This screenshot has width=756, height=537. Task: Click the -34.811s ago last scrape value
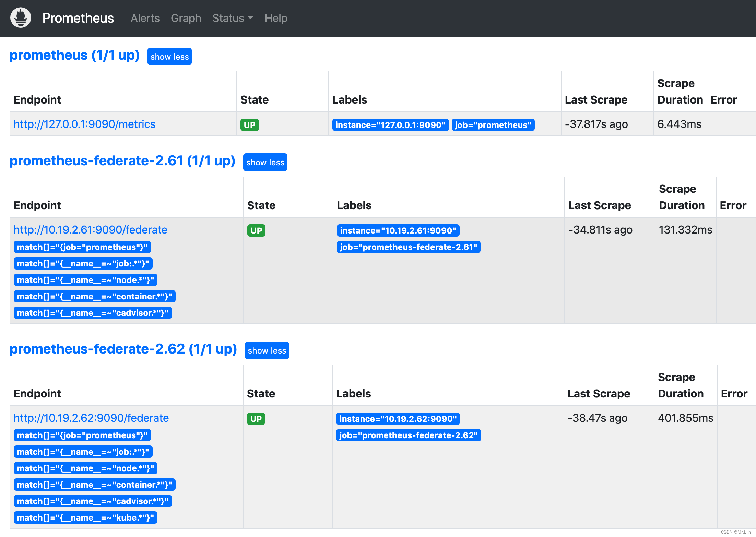coord(600,230)
